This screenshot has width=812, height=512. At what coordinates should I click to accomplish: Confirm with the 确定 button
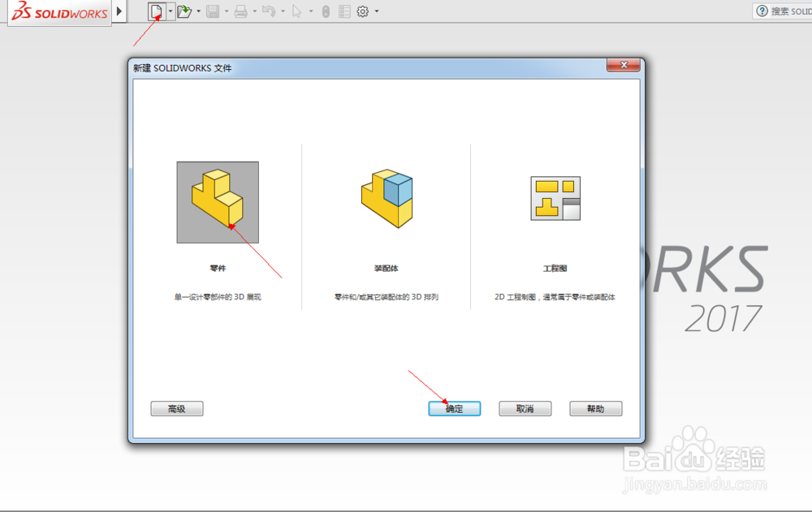pos(455,408)
